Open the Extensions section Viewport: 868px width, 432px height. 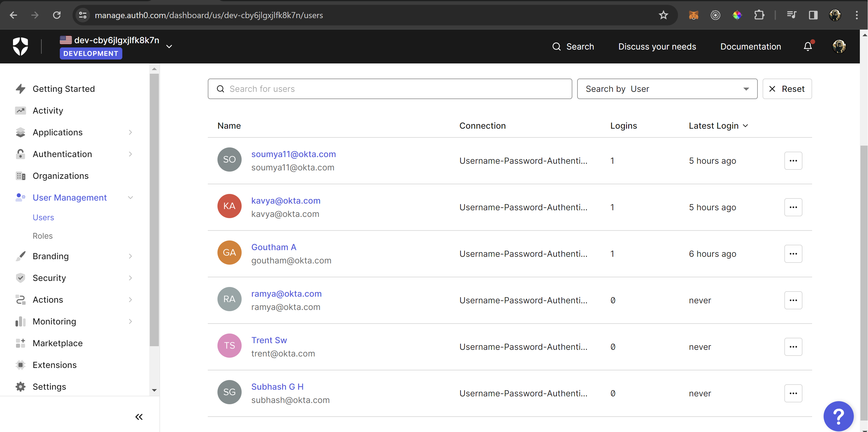coord(55,365)
